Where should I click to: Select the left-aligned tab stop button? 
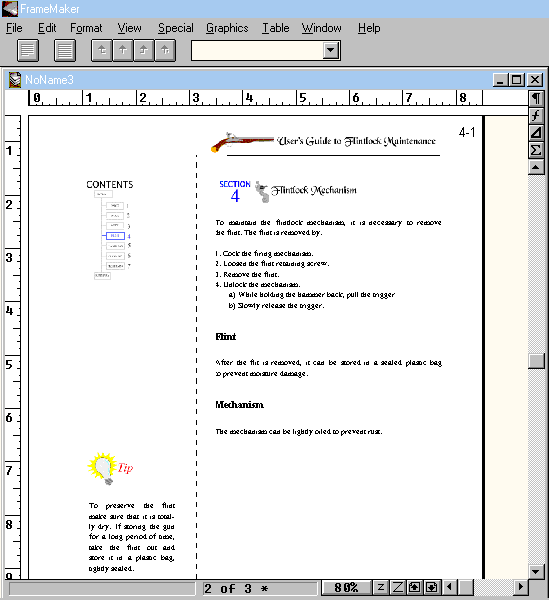(x=102, y=51)
